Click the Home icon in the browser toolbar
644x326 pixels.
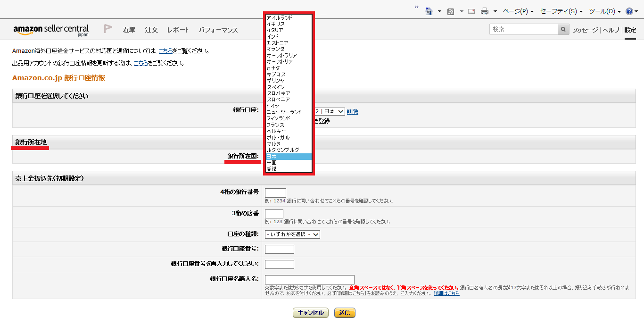point(429,10)
